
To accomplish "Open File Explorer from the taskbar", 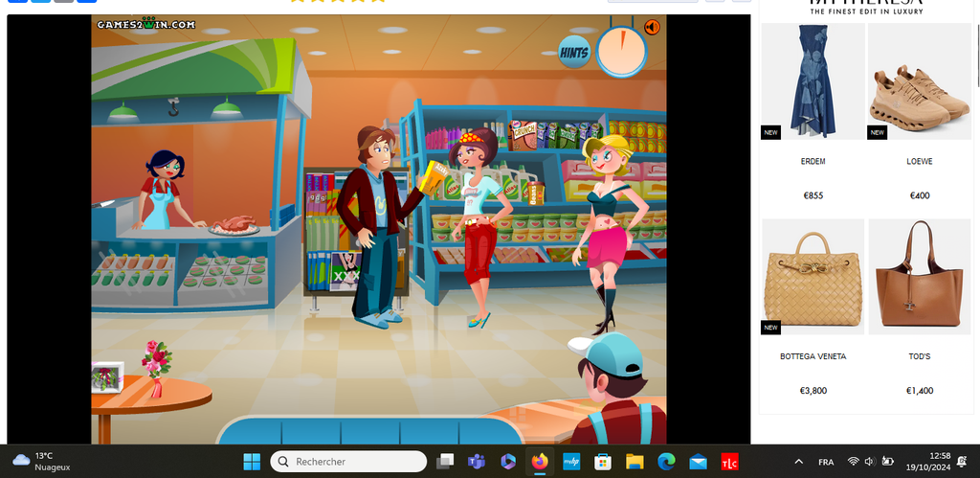I will pyautogui.click(x=635, y=462).
